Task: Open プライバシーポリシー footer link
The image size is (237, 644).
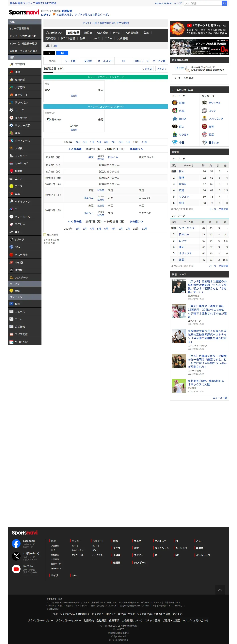Action: (40, 620)
